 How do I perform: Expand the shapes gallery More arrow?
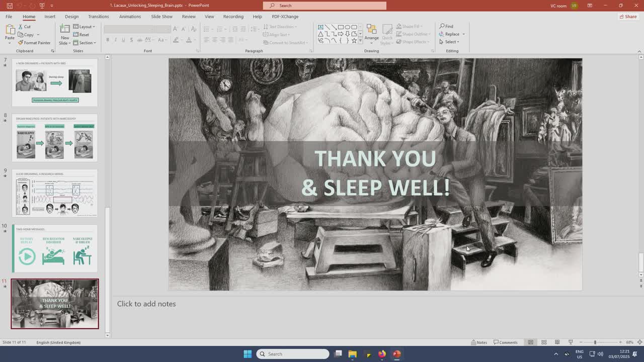(360, 41)
